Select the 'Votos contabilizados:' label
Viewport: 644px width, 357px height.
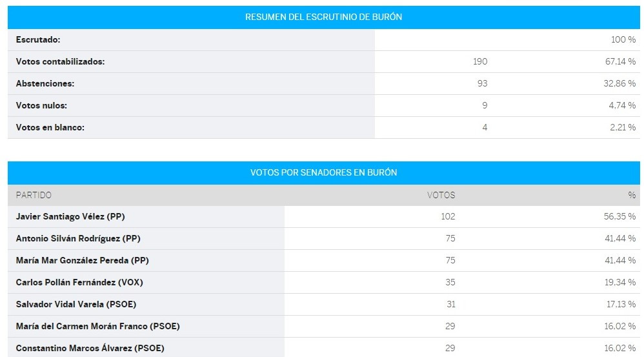point(61,61)
